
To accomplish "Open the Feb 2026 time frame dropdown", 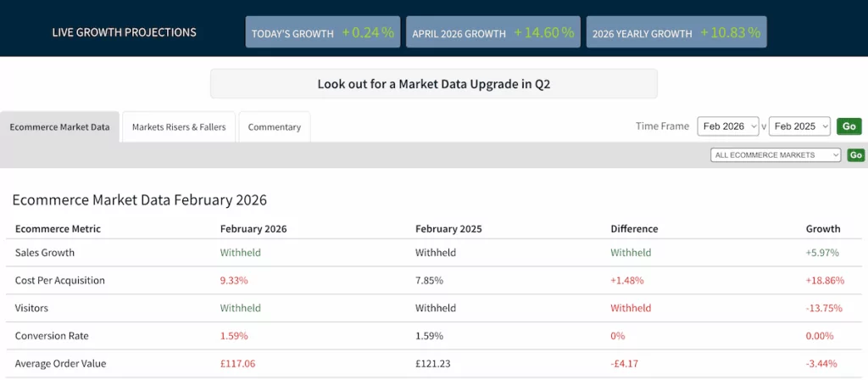I will tap(728, 126).
